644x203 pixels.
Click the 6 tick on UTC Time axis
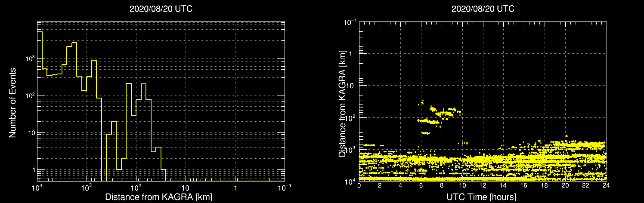421,186
